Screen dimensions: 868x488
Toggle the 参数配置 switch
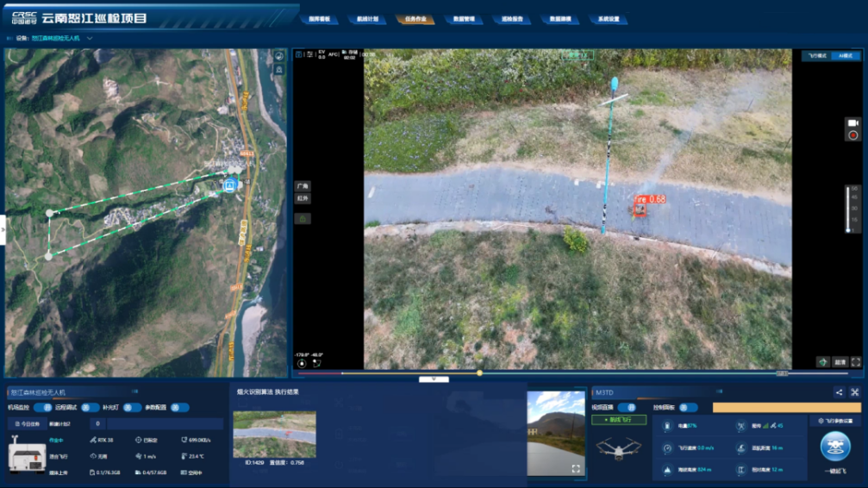(x=178, y=408)
